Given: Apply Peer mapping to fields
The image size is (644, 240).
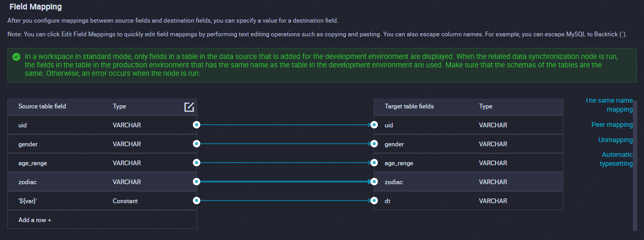Looking at the screenshot, I should click(611, 125).
